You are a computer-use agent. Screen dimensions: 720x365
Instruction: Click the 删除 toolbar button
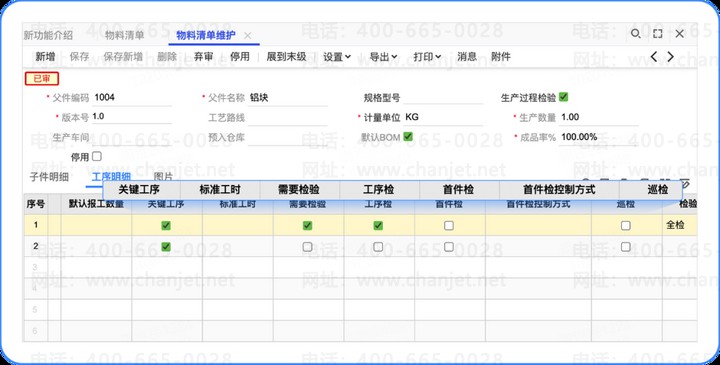(x=167, y=57)
